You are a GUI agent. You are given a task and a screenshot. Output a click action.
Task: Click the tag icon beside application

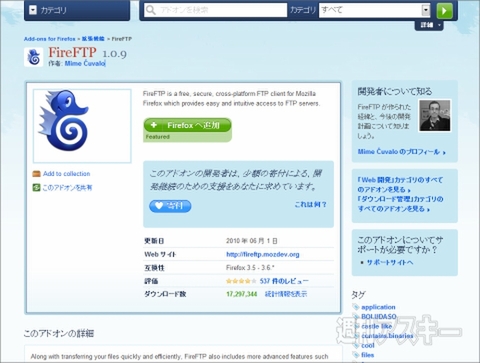click(356, 307)
